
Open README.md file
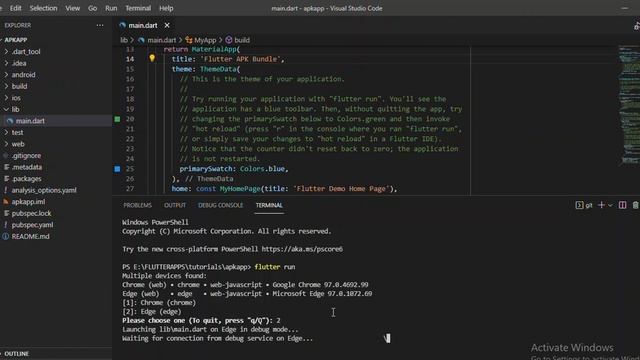30,236
